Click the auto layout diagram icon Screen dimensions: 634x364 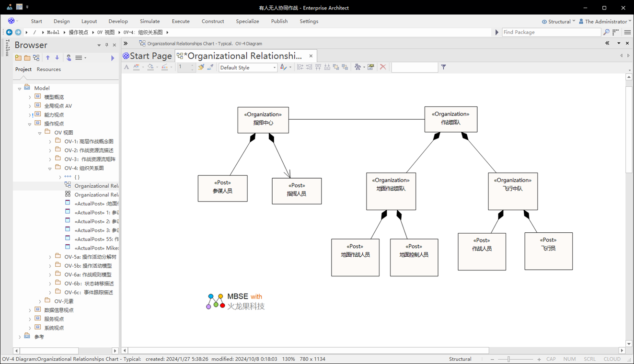357,67
